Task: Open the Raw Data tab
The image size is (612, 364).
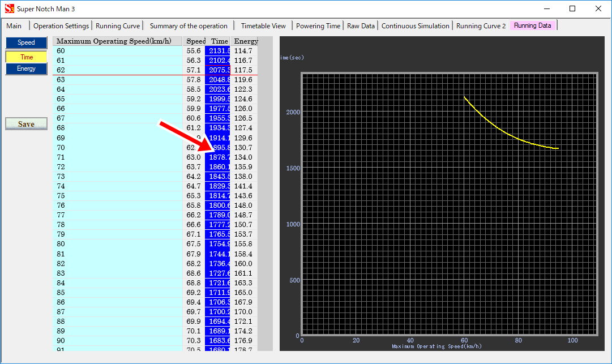Action: click(x=361, y=25)
